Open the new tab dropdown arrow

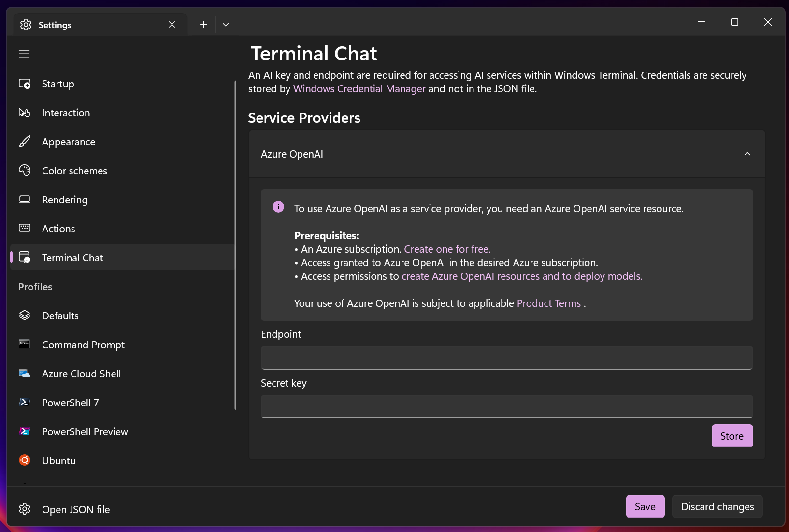coord(225,24)
